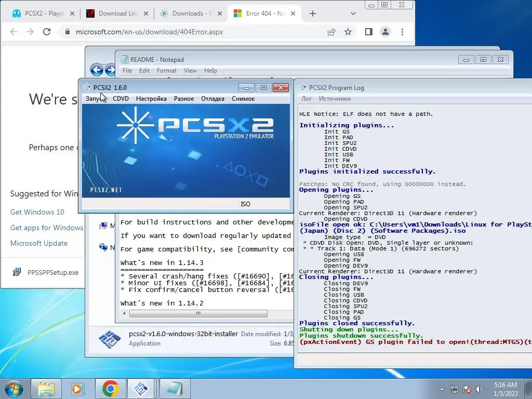The image size is (532, 399).
Task: Open the volume speaker tray icon
Action: tap(480, 390)
